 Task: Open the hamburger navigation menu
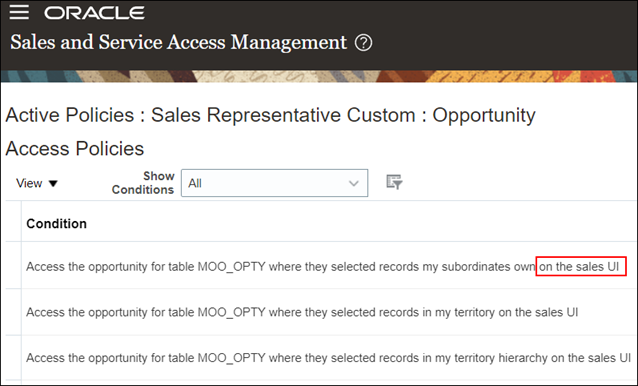[19, 12]
